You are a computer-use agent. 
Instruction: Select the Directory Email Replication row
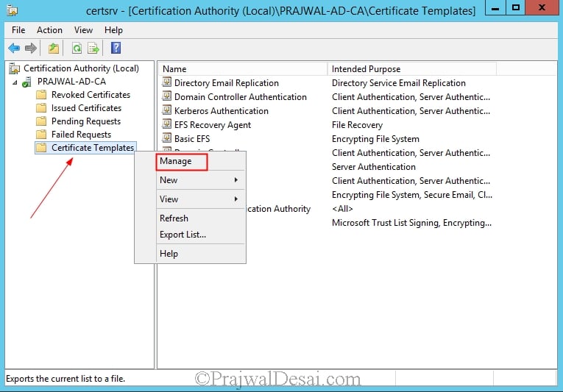coord(226,83)
